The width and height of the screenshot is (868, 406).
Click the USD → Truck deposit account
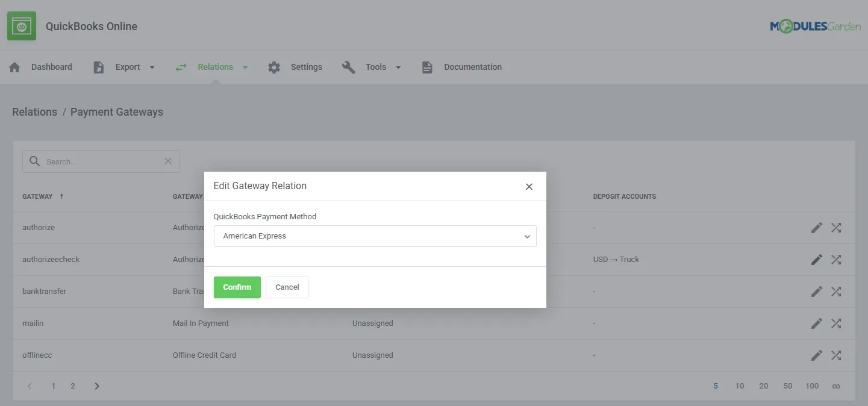pos(616,260)
